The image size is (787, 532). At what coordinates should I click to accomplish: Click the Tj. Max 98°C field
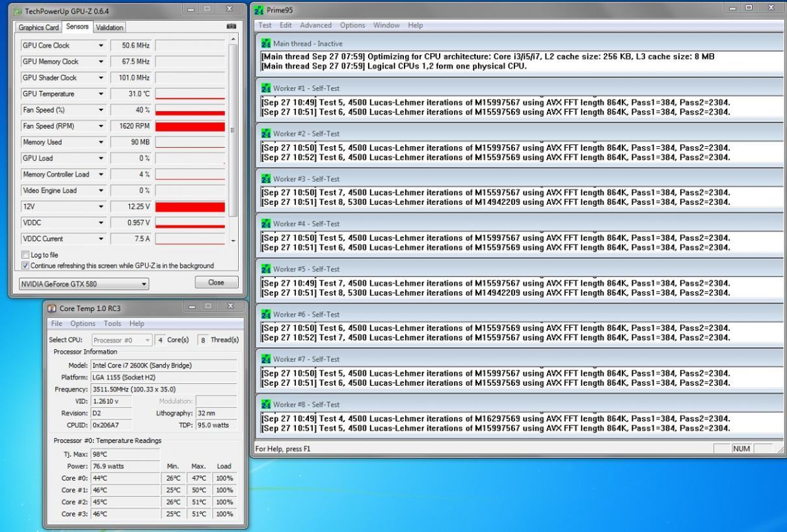(124, 454)
